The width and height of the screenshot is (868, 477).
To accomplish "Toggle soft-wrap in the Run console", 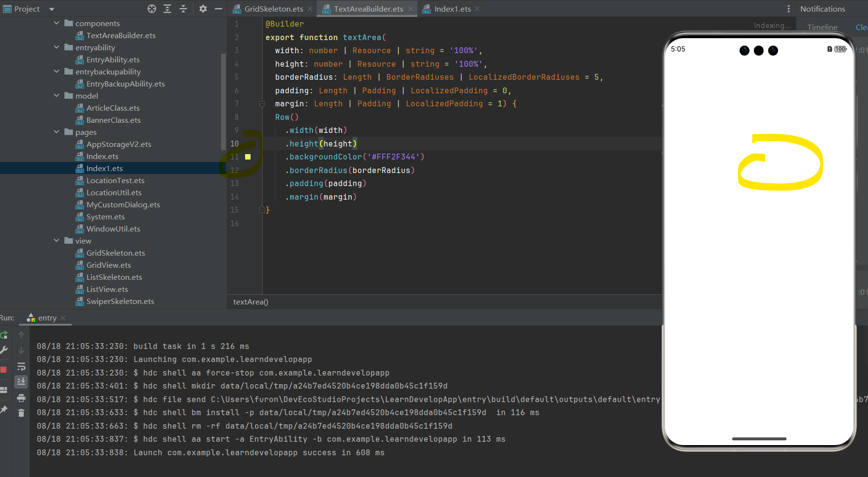I will (21, 366).
